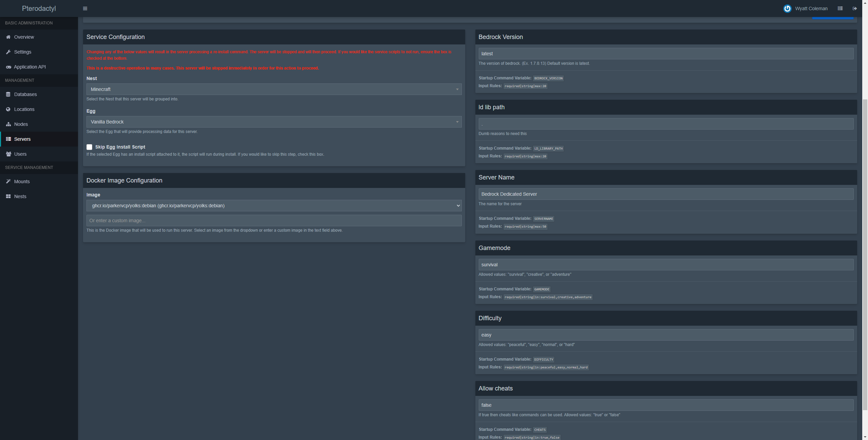This screenshot has width=868, height=440.
Task: Click the custom Docker image input field
Action: tap(274, 221)
